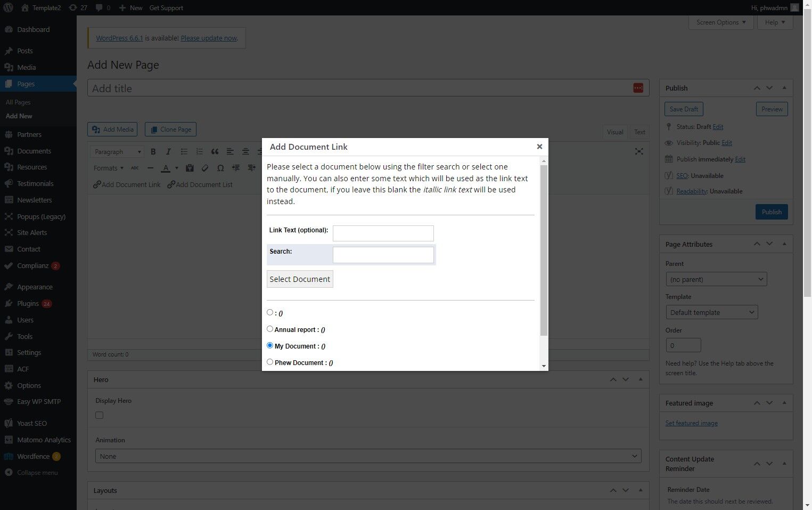Open Wordfence in the sidebar menu

38,456
